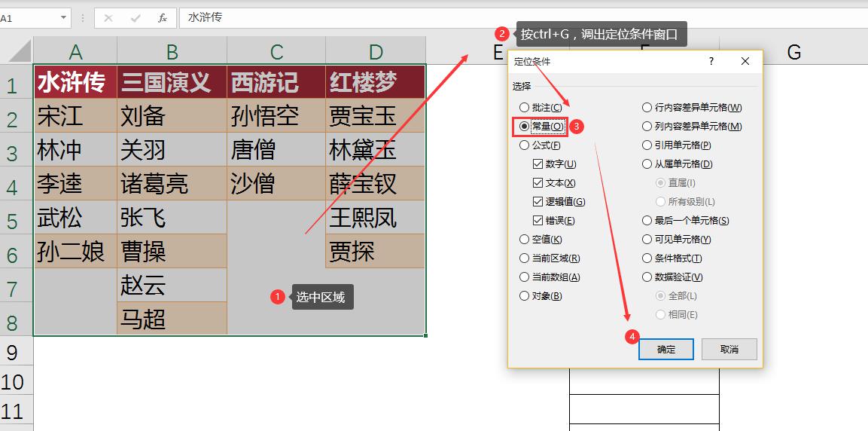Select the 当前区域(R) radio option

(550, 258)
